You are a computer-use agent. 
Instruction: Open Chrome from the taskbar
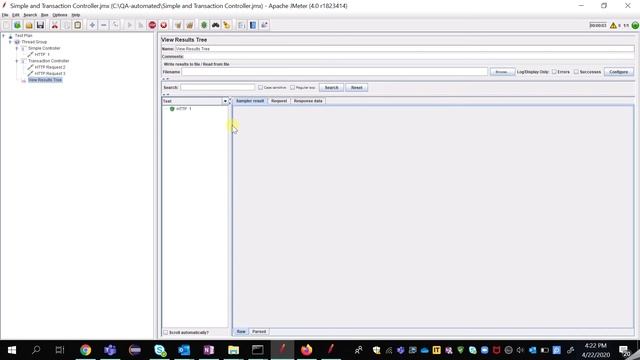(x=86, y=350)
